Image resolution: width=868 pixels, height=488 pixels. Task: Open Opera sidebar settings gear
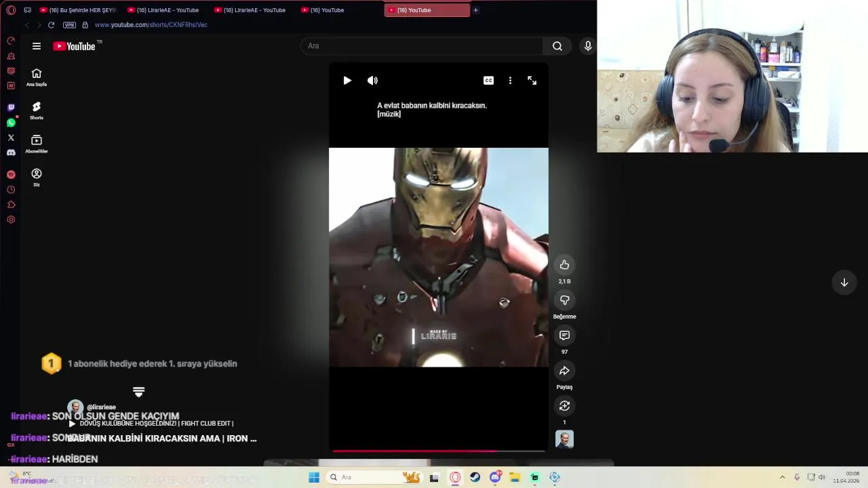pyautogui.click(x=11, y=220)
